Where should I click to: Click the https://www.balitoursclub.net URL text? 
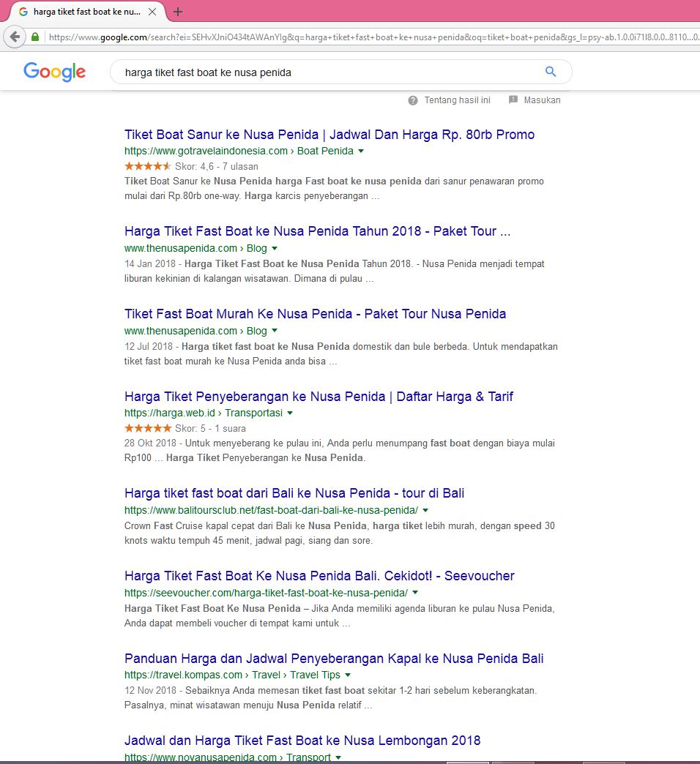(x=271, y=510)
